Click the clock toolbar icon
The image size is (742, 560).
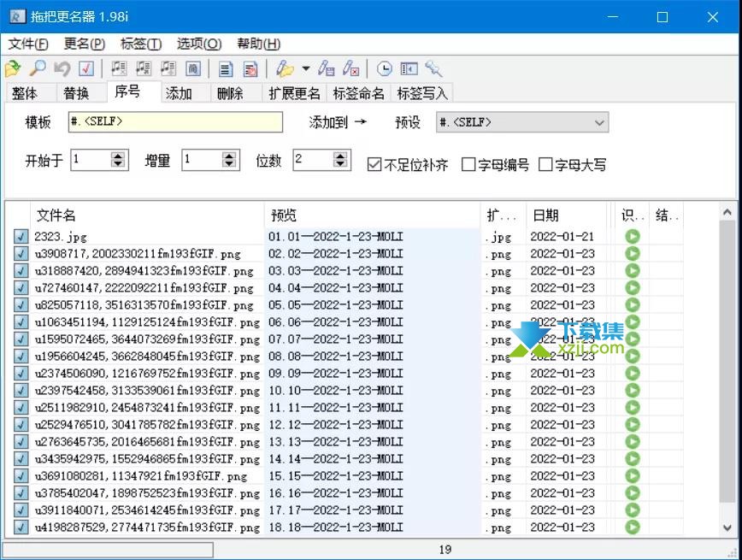(x=385, y=69)
